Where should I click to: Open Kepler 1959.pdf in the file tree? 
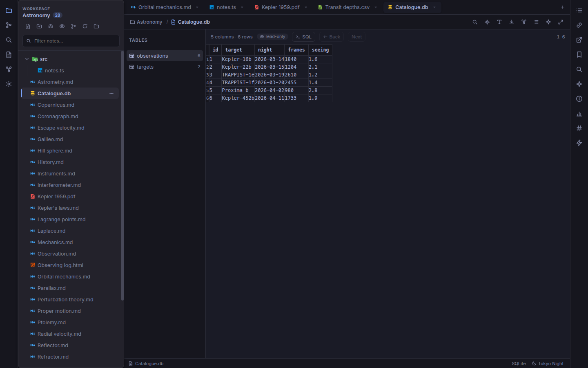click(70, 197)
